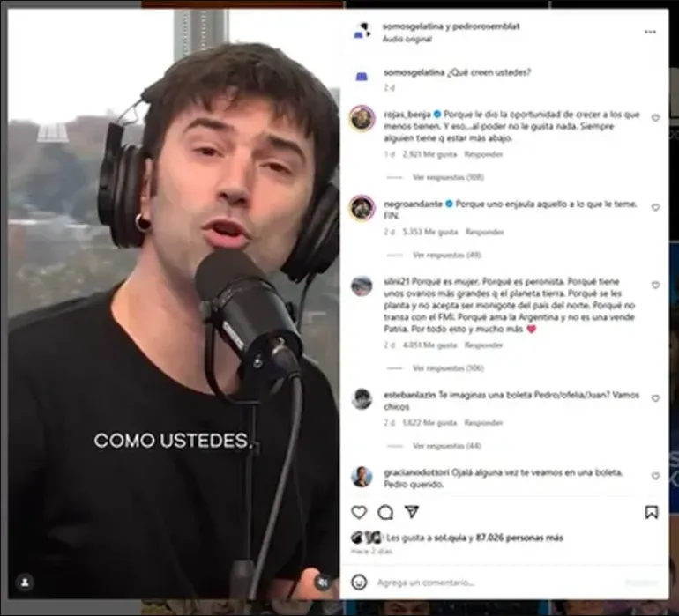Open emoji picker in comment box

pyautogui.click(x=359, y=583)
